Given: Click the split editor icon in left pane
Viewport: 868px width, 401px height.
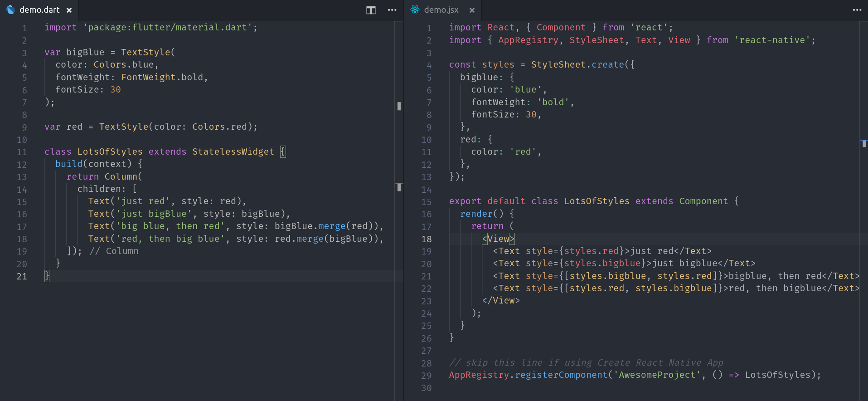Looking at the screenshot, I should (371, 10).
